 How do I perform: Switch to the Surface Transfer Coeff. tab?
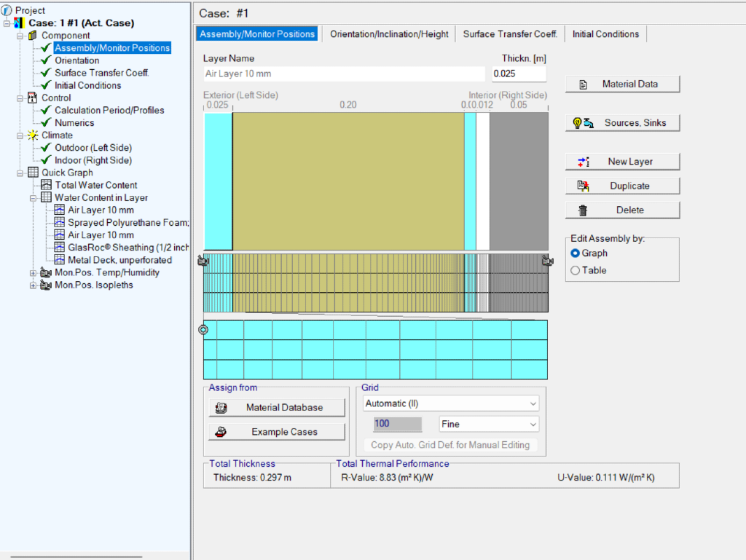(x=510, y=34)
